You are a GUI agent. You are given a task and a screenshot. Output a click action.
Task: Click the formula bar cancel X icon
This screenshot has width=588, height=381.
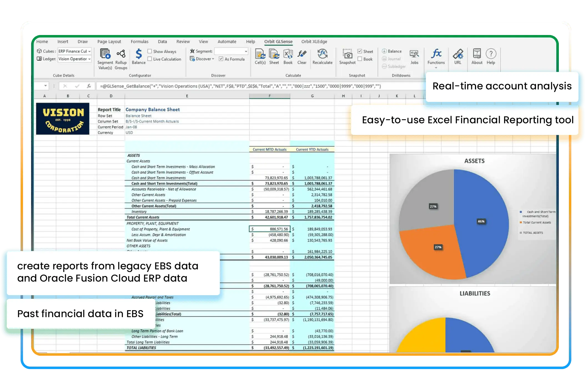65,86
